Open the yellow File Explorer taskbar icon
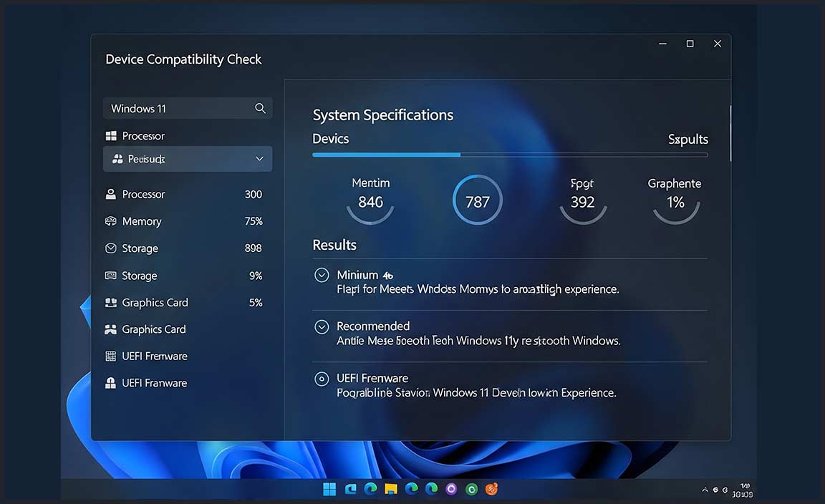825x504 pixels. pyautogui.click(x=390, y=489)
